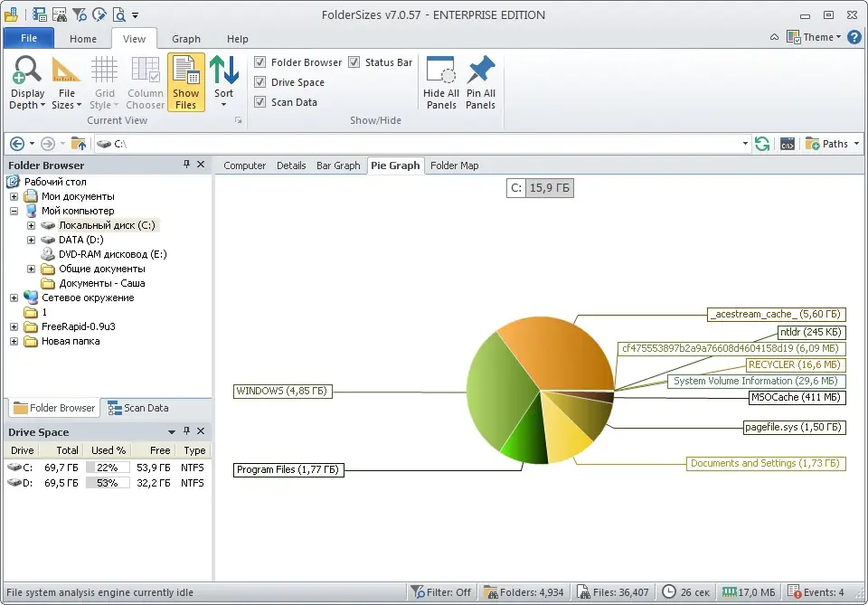868x605 pixels.
Task: Close the Drive Space panel
Action: coord(201,431)
